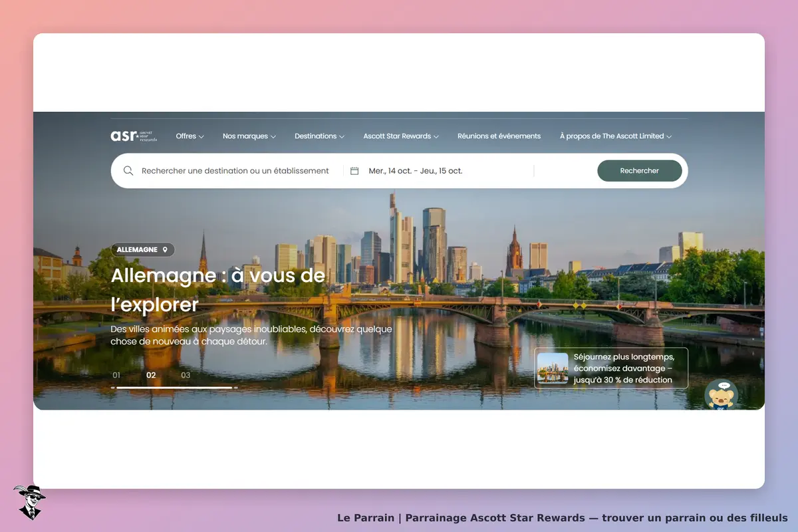Select slide 03 of the carousel
The width and height of the screenshot is (798, 532).
click(x=186, y=375)
